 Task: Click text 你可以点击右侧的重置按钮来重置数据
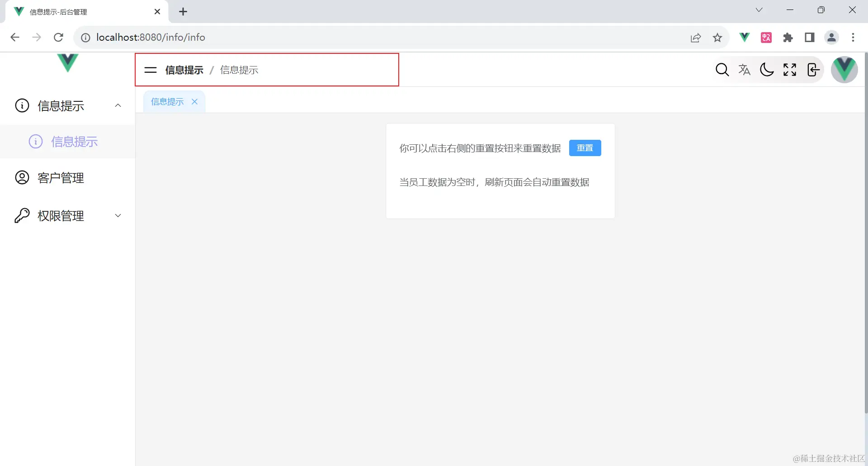coord(480,148)
